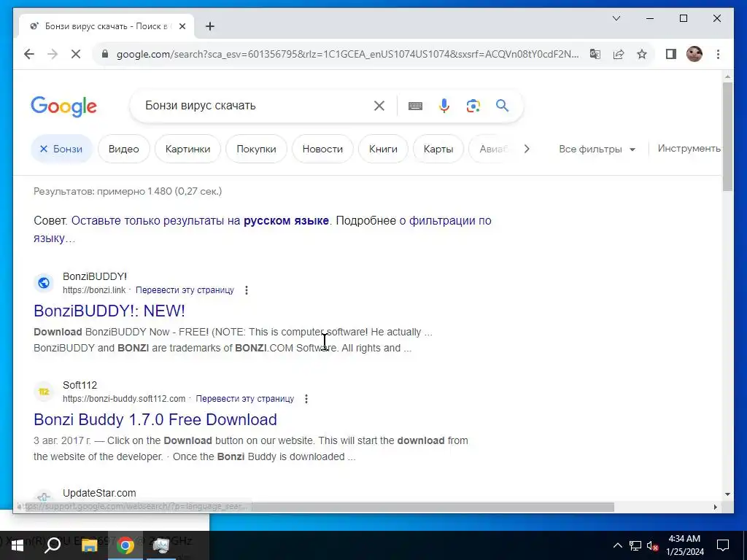Share this page via the share icon
The height and width of the screenshot is (560, 747).
click(619, 54)
